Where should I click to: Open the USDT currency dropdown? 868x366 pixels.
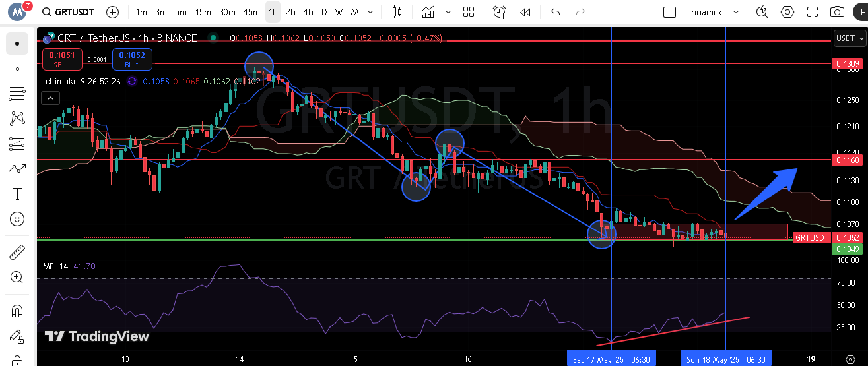point(850,38)
